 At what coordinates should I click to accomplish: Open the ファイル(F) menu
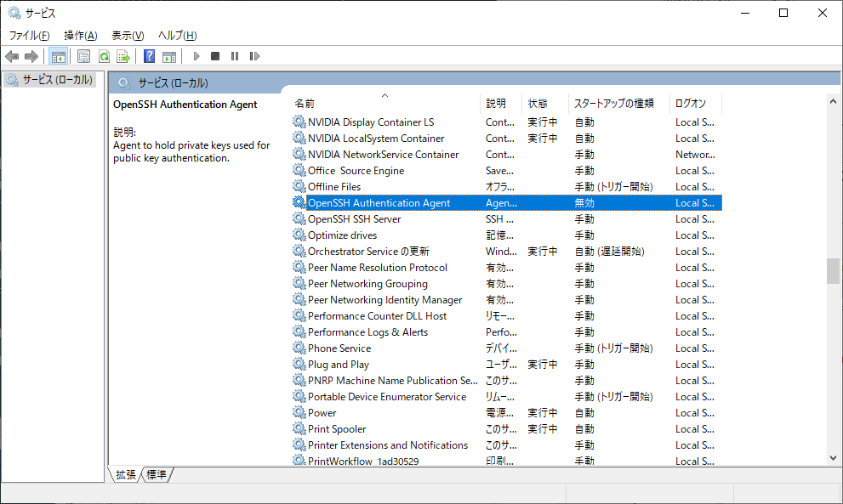click(x=29, y=35)
